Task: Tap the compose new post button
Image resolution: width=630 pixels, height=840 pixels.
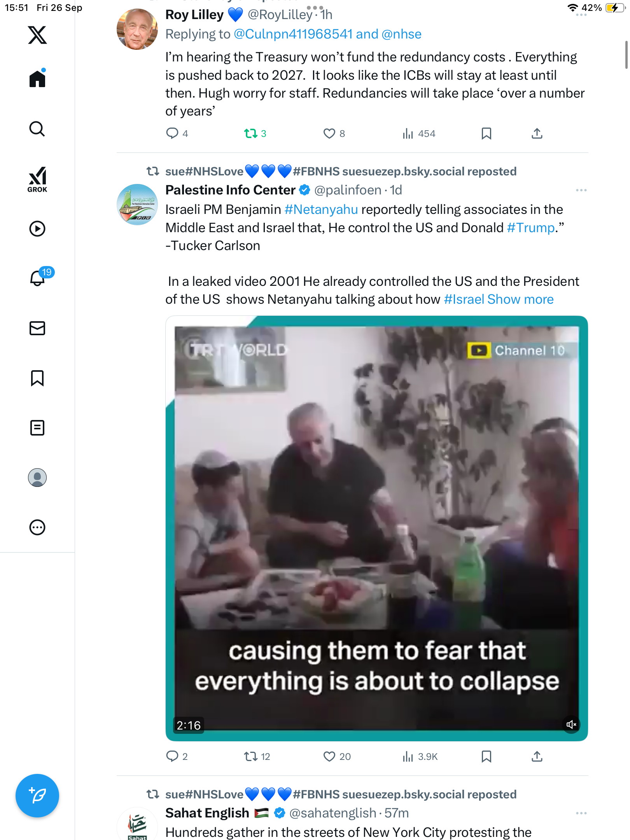Action: pyautogui.click(x=37, y=796)
